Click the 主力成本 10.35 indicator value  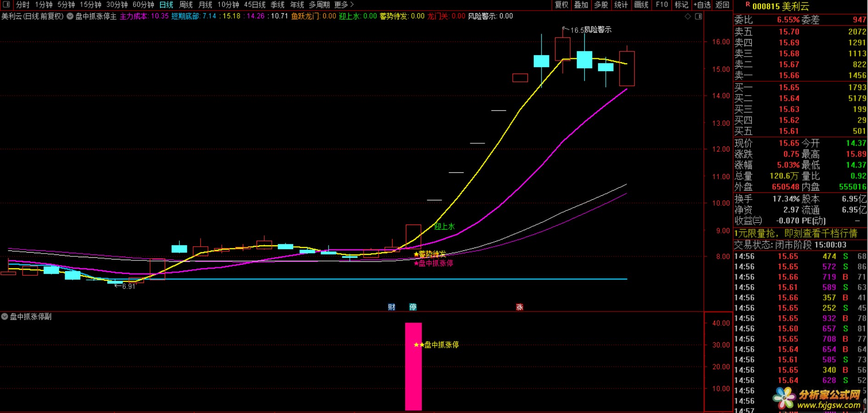pos(144,16)
